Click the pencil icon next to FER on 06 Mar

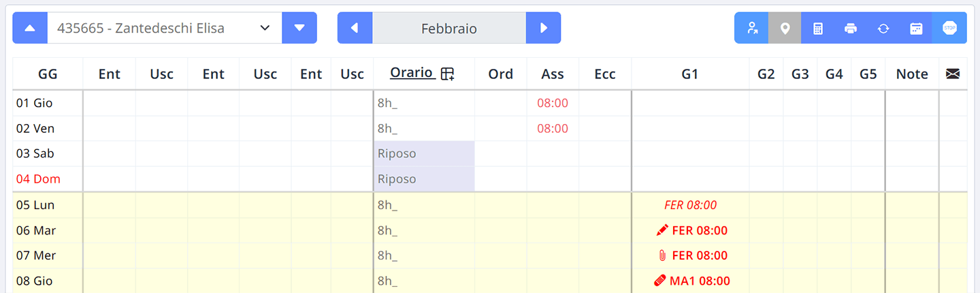pos(662,230)
